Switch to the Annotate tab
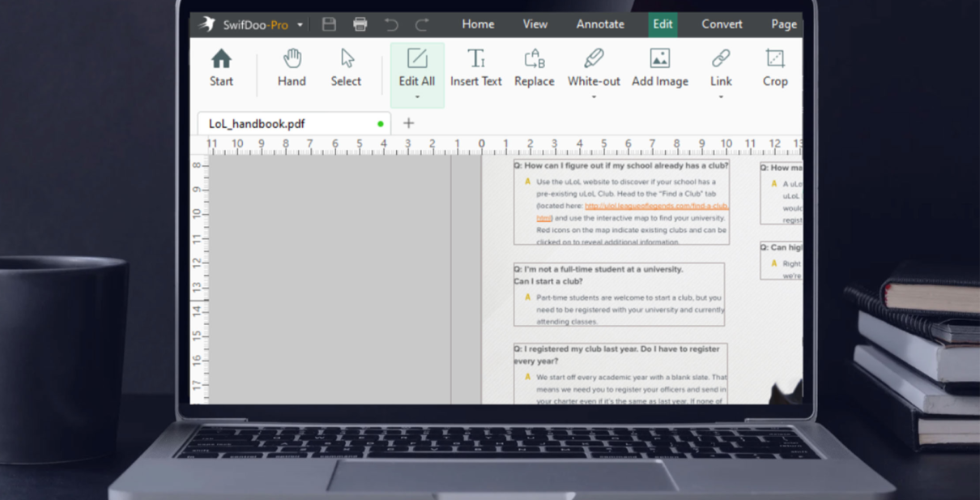Image resolution: width=980 pixels, height=500 pixels. point(600,24)
